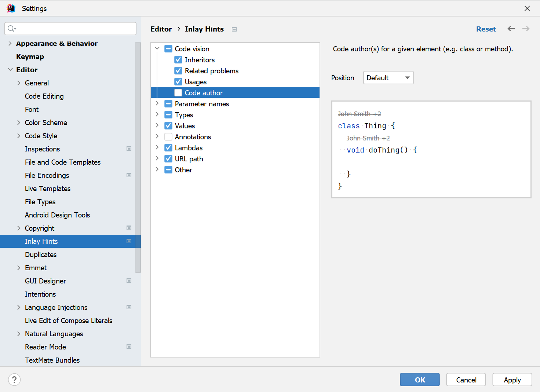Expand the Natural Languages subsection arrow

pos(19,334)
